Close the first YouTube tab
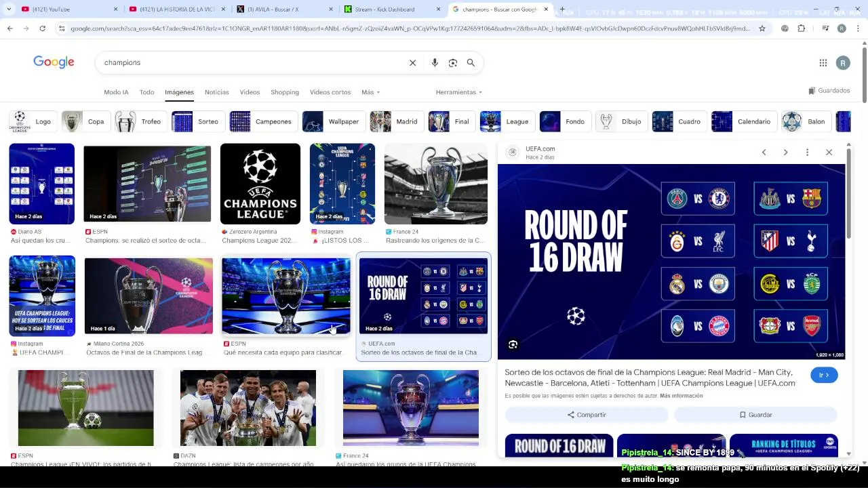Screen dimensions: 868x488 (x=116, y=9)
